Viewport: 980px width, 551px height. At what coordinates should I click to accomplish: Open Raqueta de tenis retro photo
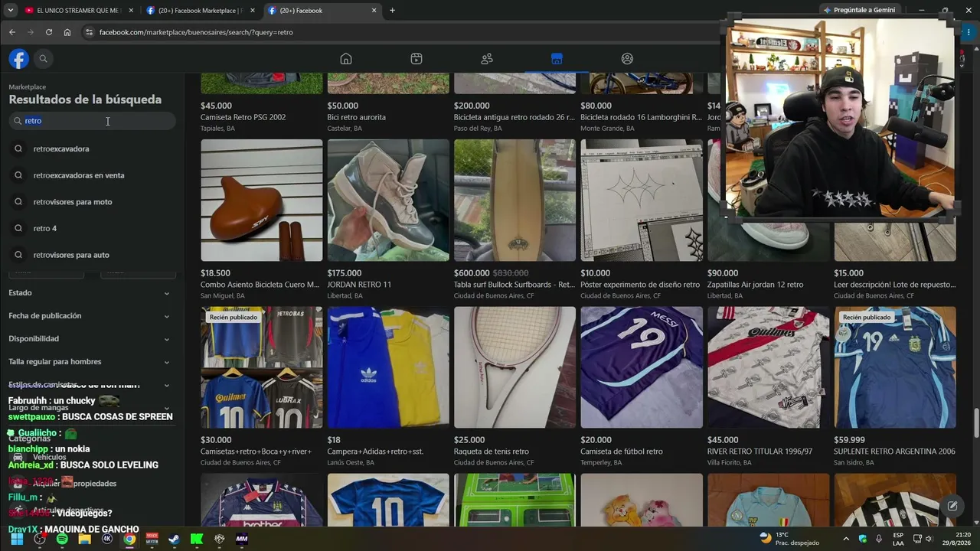514,367
